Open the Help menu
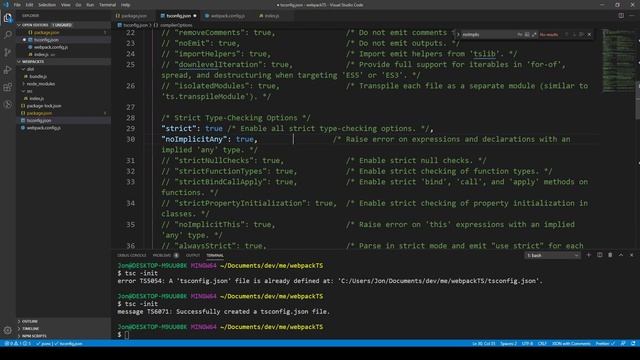This screenshot has width=640, height=360. [x=125, y=5]
